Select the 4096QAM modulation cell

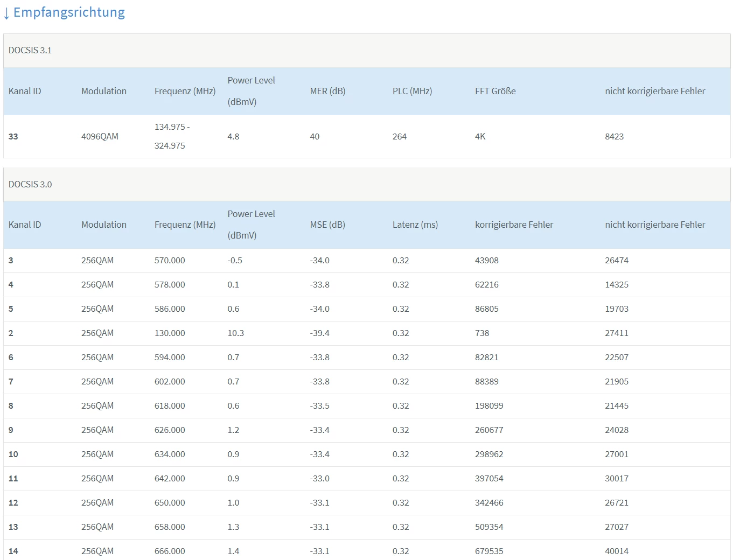click(100, 136)
